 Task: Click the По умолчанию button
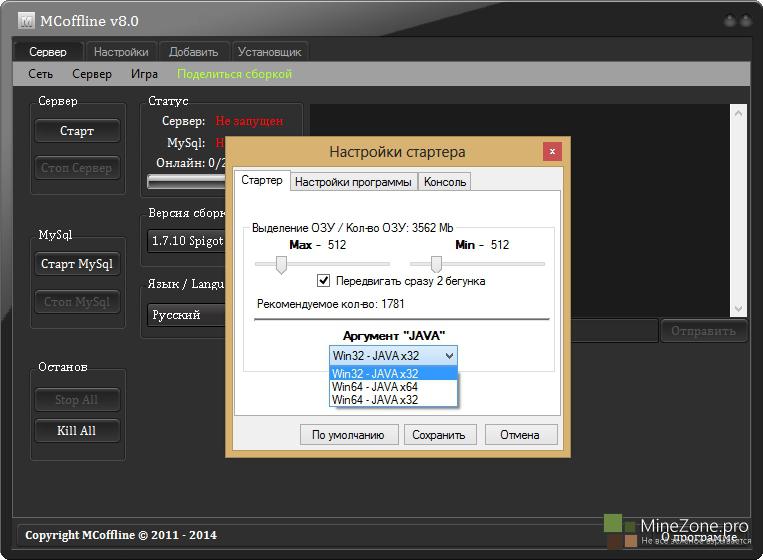point(348,435)
